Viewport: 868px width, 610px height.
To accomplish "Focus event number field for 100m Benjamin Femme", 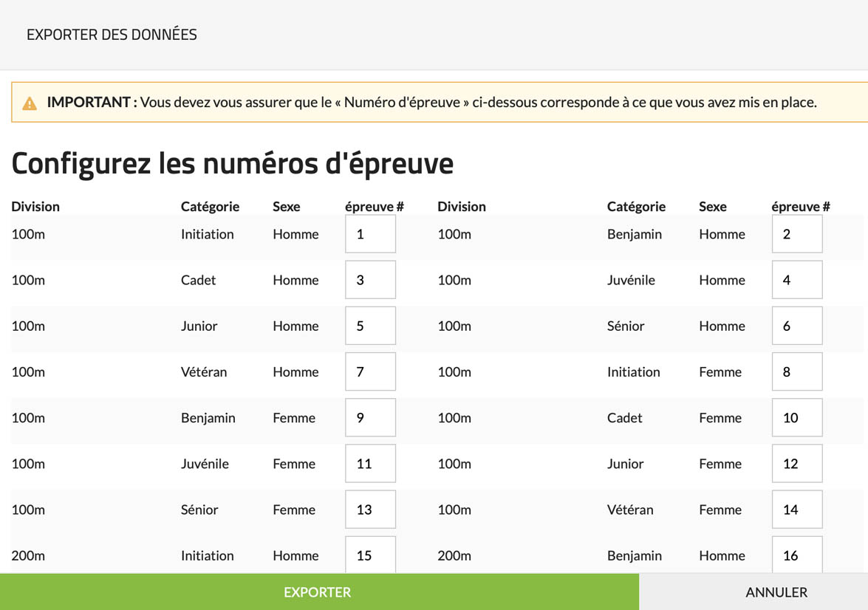I will tap(370, 417).
